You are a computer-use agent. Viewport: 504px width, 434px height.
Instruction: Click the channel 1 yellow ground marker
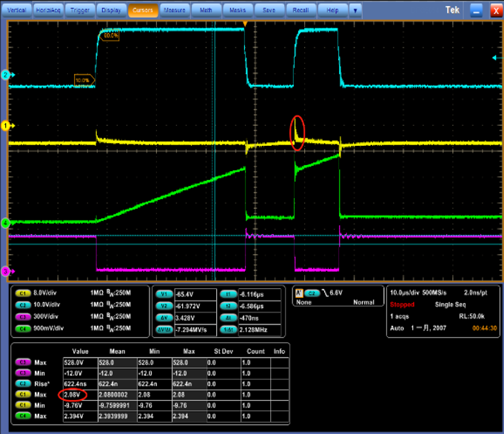(5, 126)
